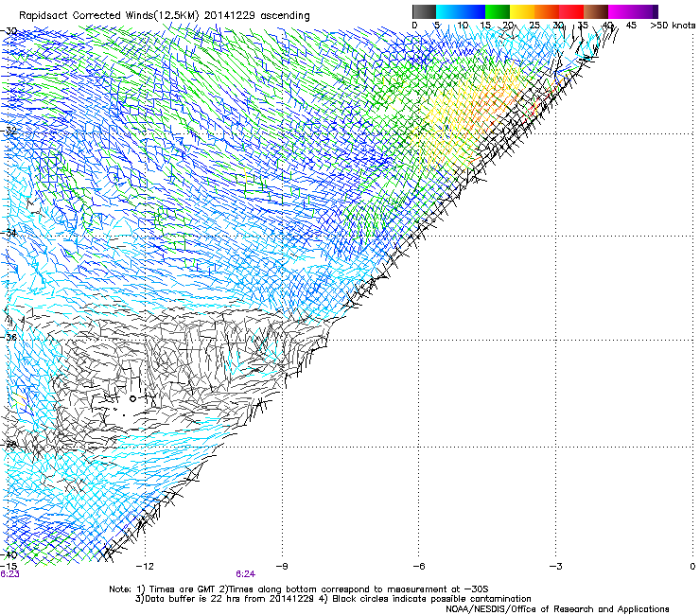Image resolution: width=700 pixels, height=615 pixels.
Task: Click the NOAA/NESDIS credit line
Action: [x=557, y=609]
